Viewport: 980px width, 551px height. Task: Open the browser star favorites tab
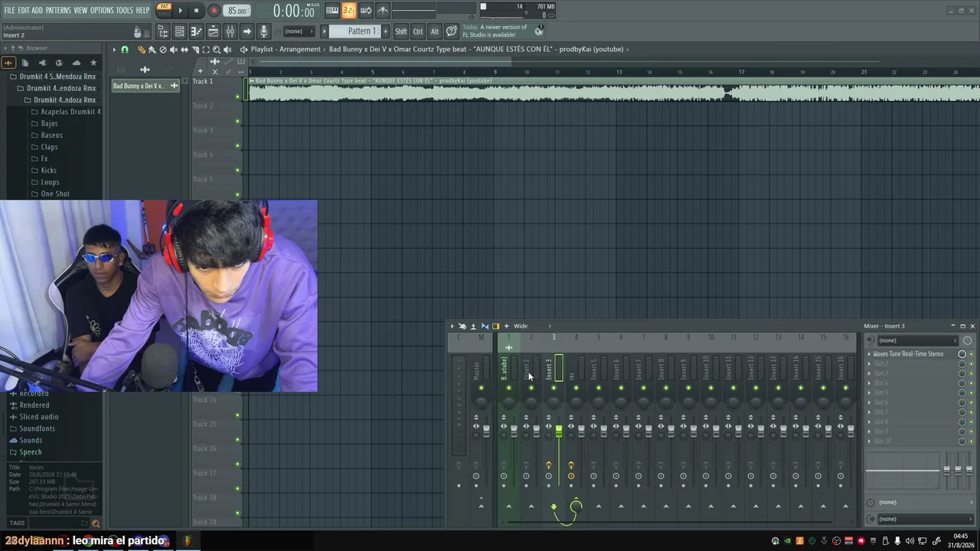click(x=93, y=63)
